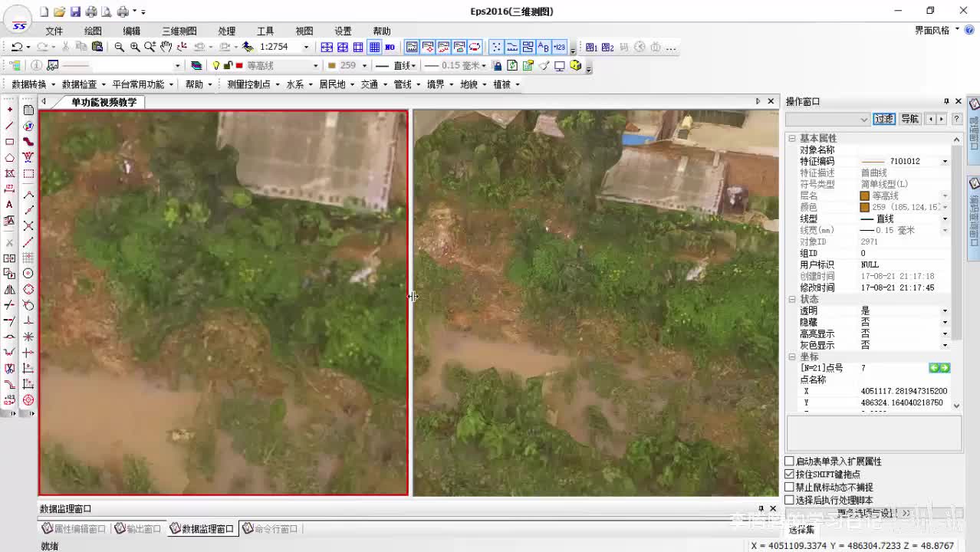The width and height of the screenshot is (980, 552).
Task: Click the brush icon in property toolbar
Action: tap(544, 66)
